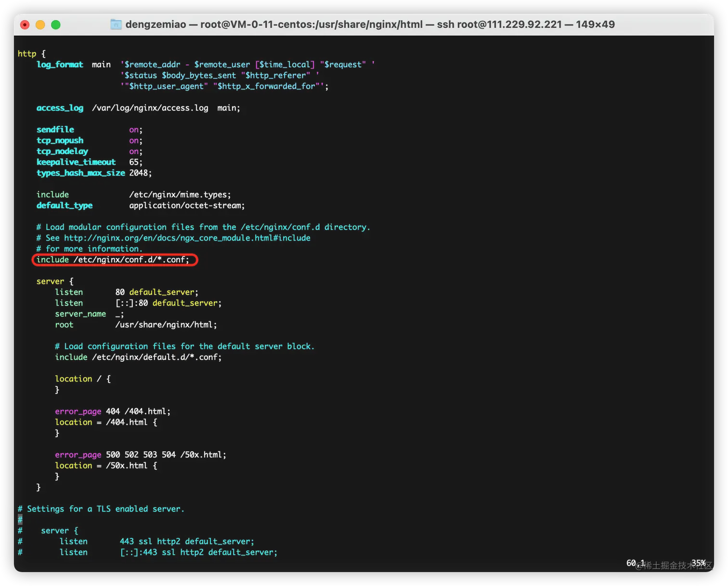Select the "server_name" directive

click(80, 314)
